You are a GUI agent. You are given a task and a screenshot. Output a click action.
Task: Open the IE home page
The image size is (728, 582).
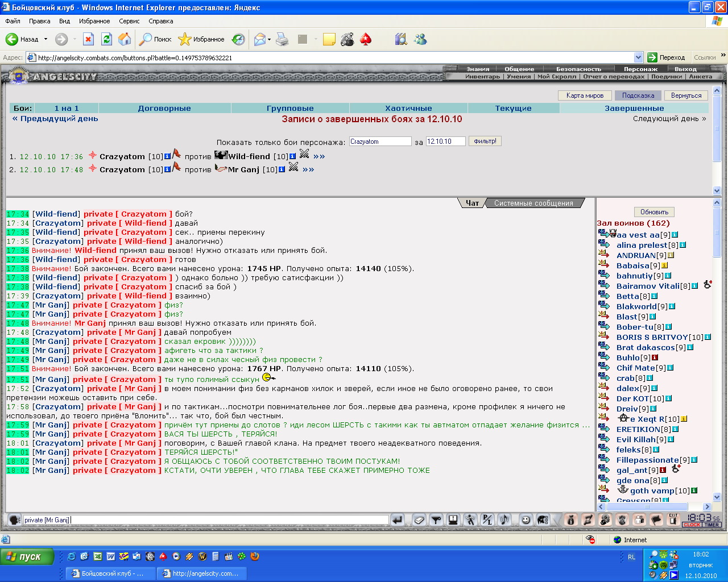click(x=125, y=39)
